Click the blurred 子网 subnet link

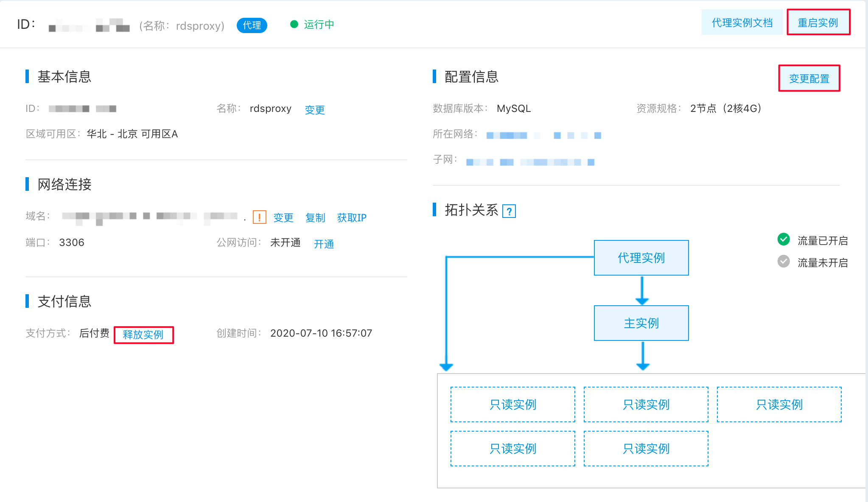(x=530, y=162)
